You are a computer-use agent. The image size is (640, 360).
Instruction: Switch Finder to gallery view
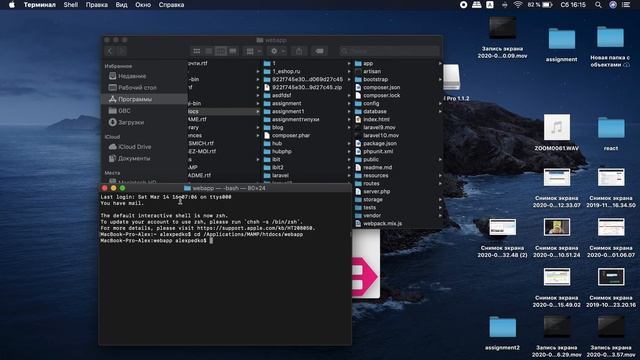click(233, 51)
